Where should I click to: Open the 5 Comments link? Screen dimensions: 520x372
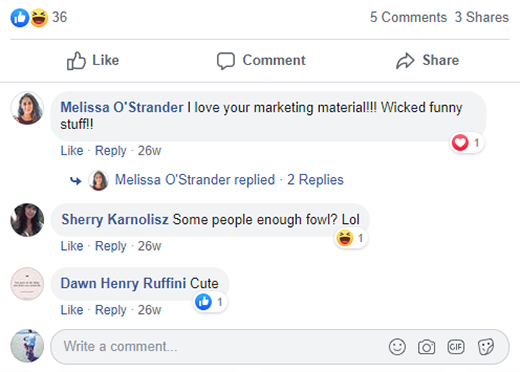coord(408,17)
